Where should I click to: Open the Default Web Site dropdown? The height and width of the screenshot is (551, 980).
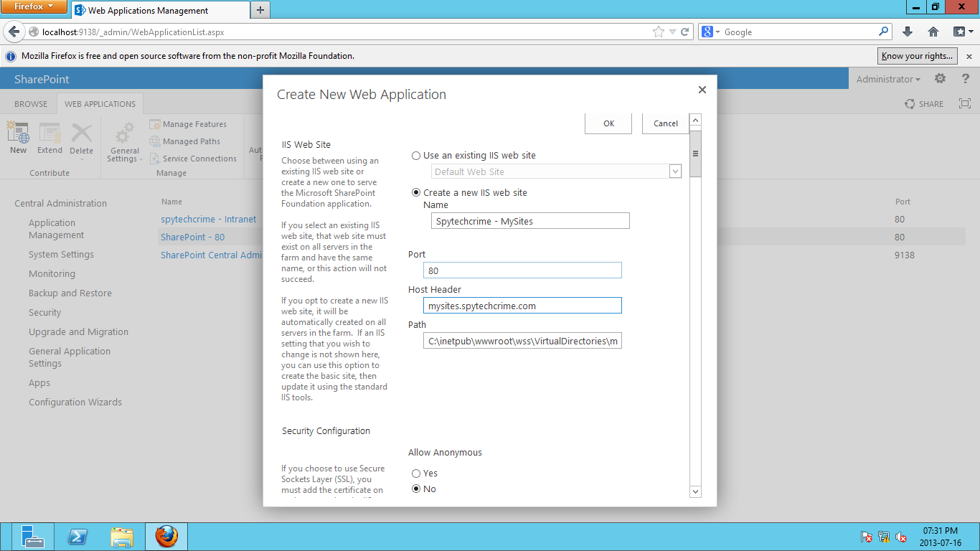(556, 171)
